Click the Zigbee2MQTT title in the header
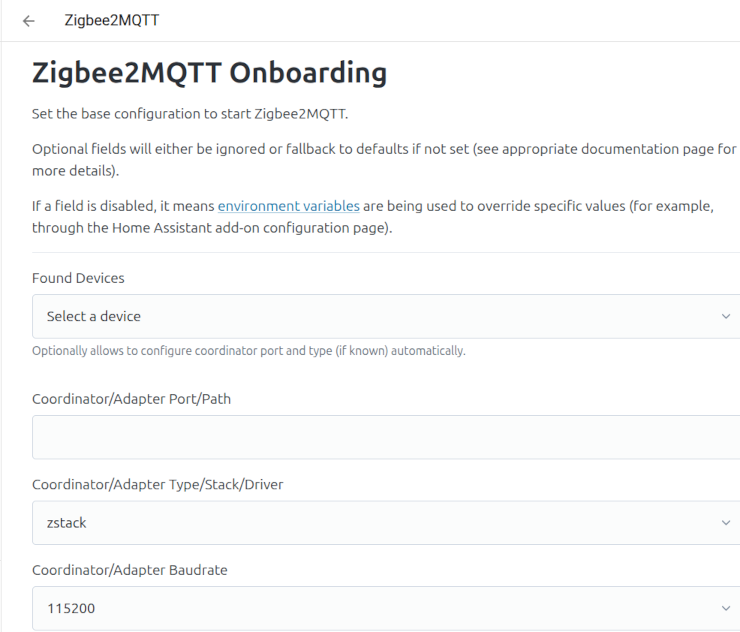Screen dimensions: 740x632 [x=111, y=20]
